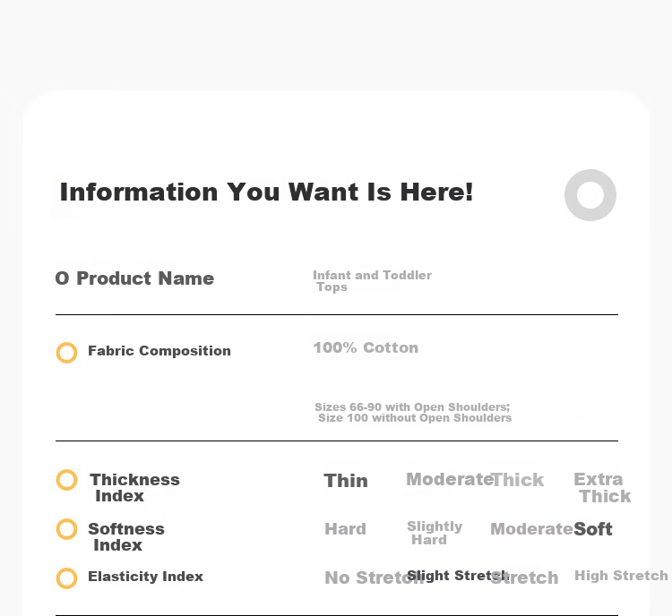Click the O bullet before Product Name

pyautogui.click(x=62, y=278)
